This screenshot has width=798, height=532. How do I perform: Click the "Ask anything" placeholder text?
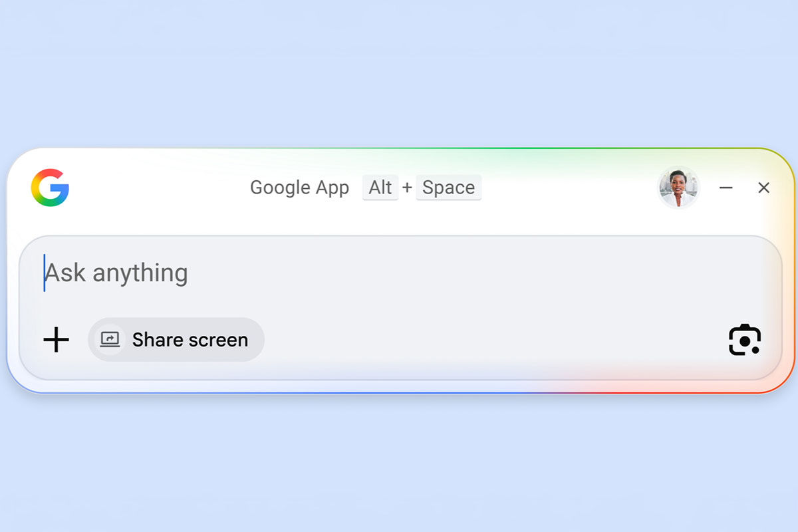[x=116, y=273]
